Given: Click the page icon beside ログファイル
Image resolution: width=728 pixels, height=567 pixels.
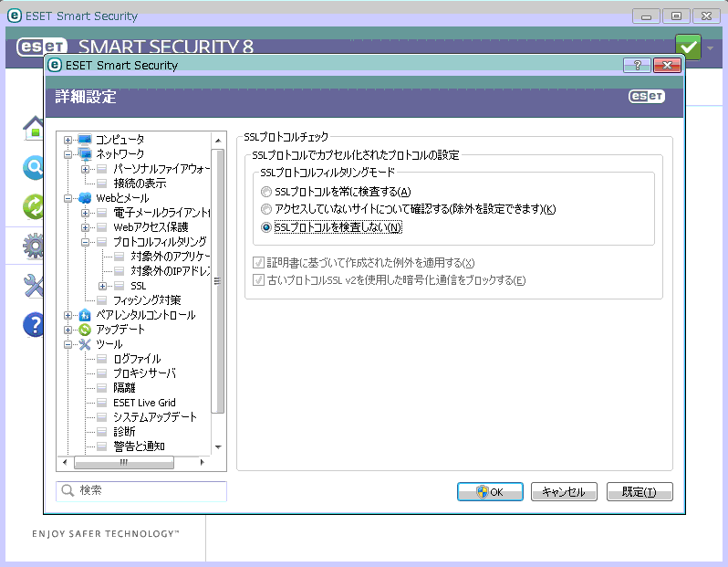Looking at the screenshot, I should pyautogui.click(x=101, y=359).
